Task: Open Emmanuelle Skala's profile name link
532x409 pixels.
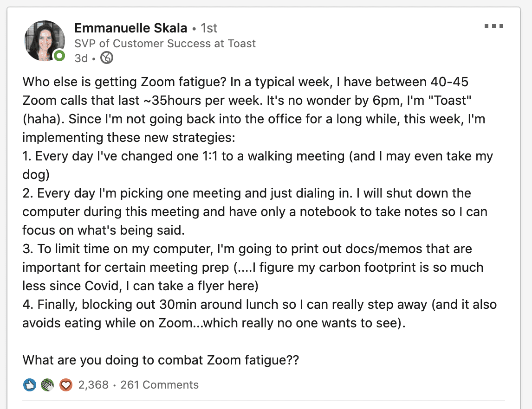Action: [x=130, y=28]
